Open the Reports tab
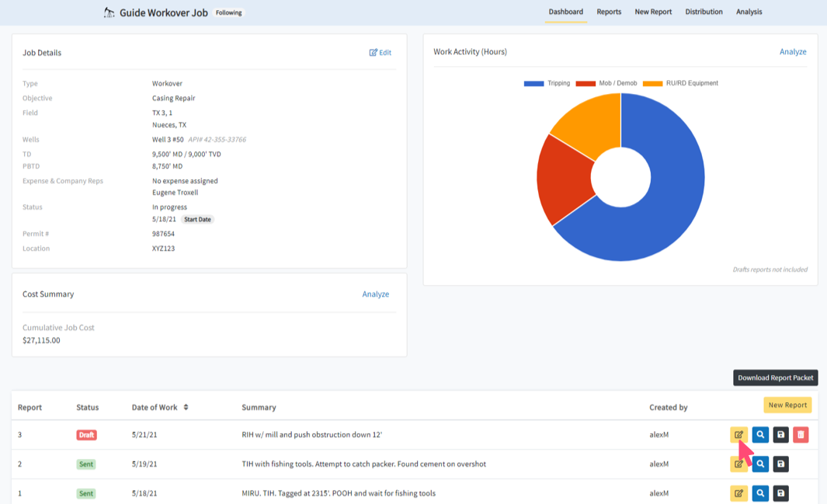 (609, 12)
